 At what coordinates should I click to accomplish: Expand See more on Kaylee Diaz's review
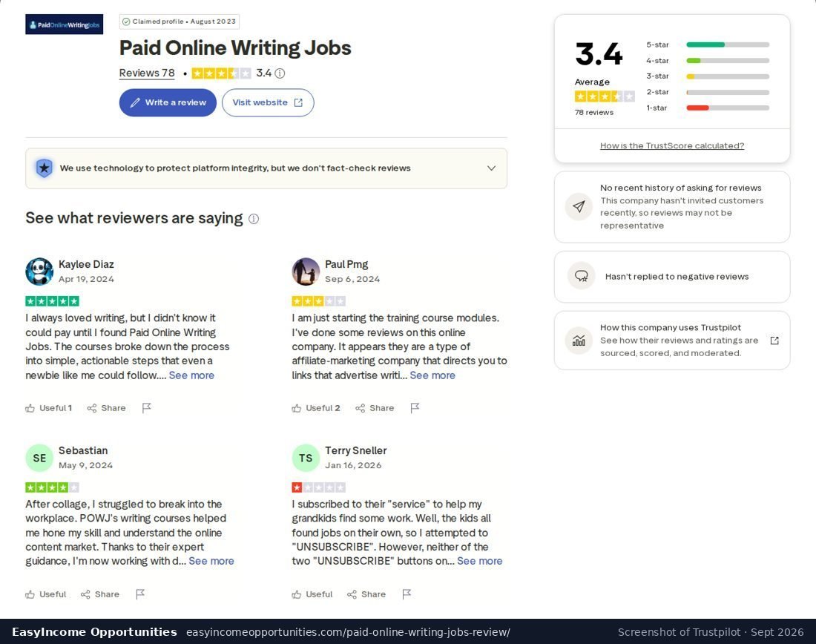click(x=191, y=375)
